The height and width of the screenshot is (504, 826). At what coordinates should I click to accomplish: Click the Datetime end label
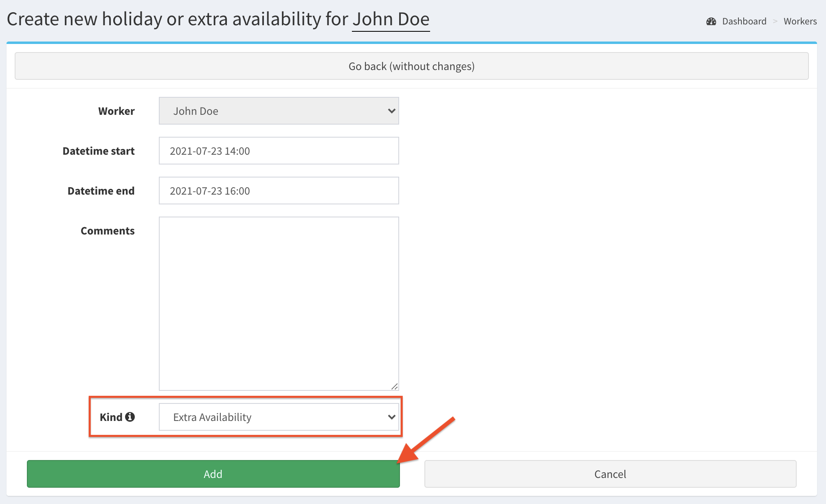coord(101,191)
